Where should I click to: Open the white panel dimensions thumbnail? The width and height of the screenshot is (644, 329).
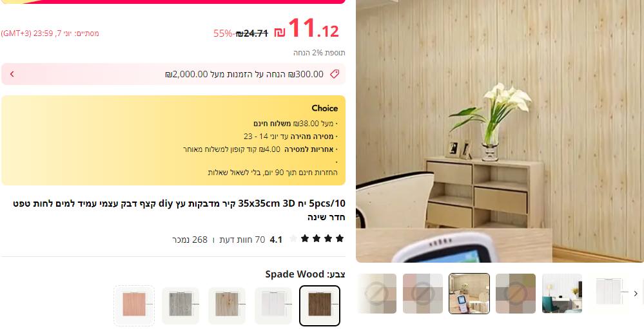(609, 294)
